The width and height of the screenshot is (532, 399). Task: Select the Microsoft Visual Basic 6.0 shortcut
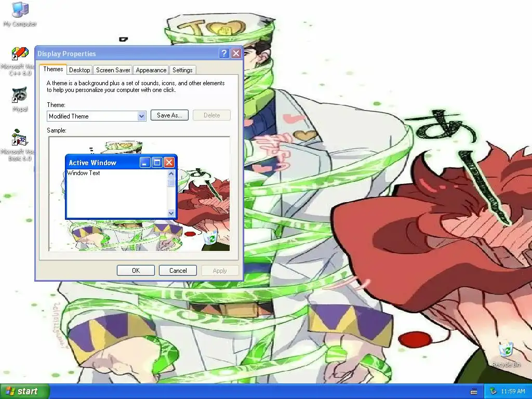click(x=20, y=145)
